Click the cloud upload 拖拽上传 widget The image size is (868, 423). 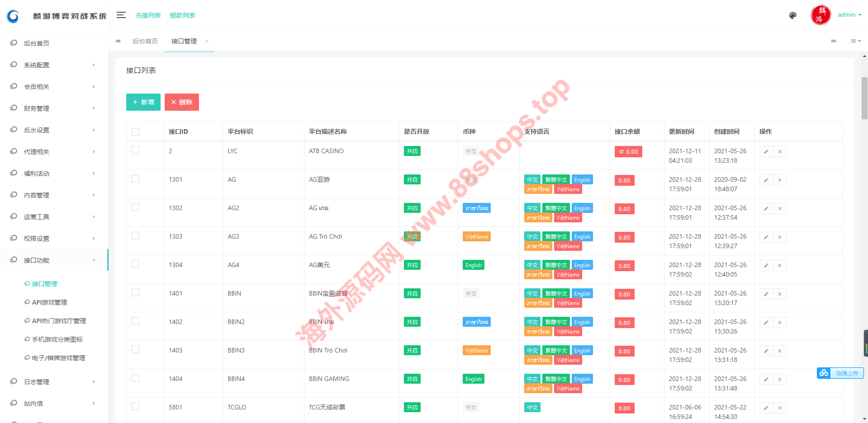[x=840, y=373]
